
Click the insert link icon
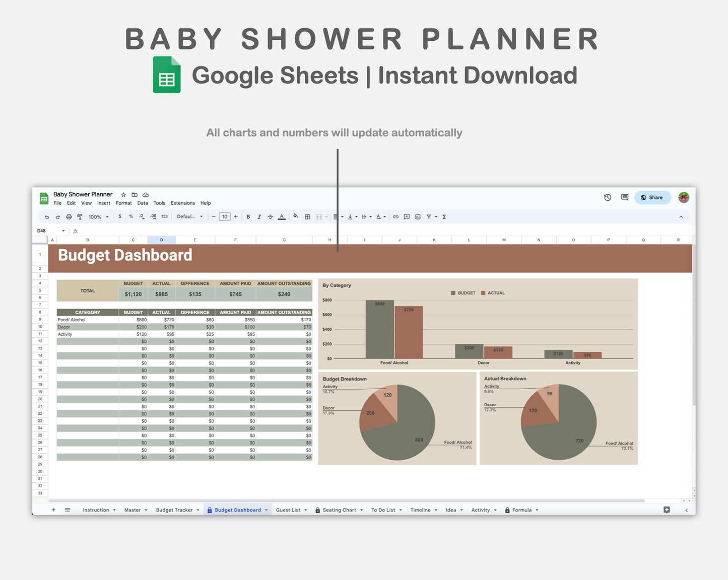click(x=395, y=216)
